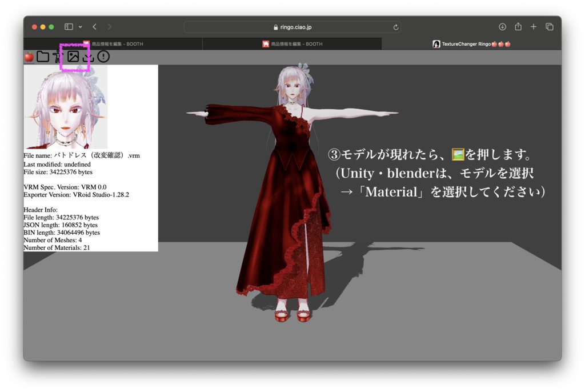
Task: Click the back navigation arrow
Action: coord(95,26)
